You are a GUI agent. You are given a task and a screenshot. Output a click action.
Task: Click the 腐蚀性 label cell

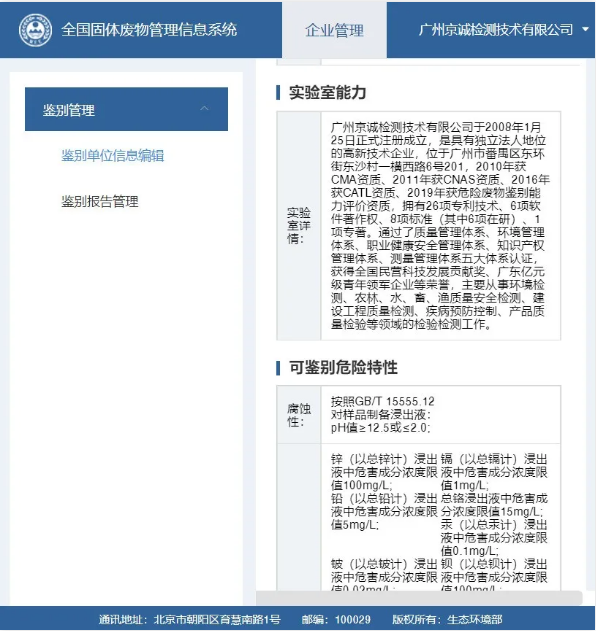pos(299,415)
